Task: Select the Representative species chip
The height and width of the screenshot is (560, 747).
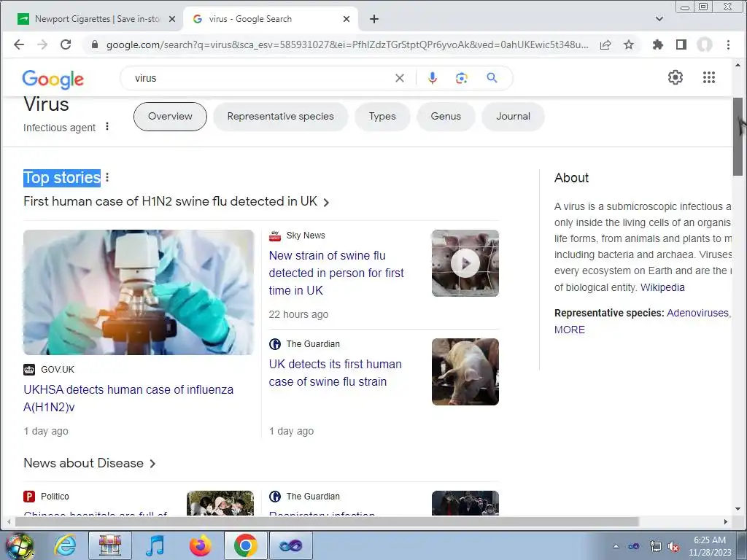Action: point(281,116)
